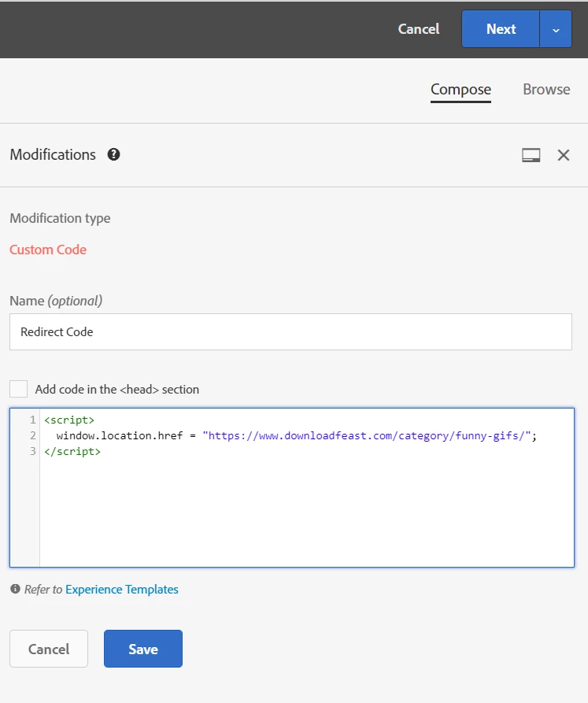588x703 pixels.
Task: Click the Next button
Action: tap(501, 29)
